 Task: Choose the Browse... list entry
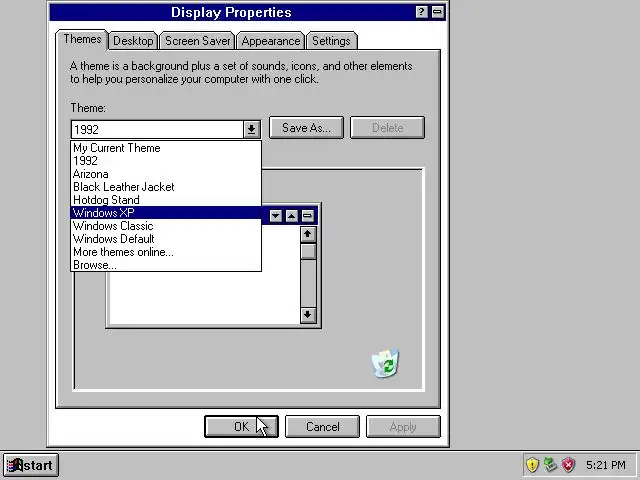(x=166, y=265)
